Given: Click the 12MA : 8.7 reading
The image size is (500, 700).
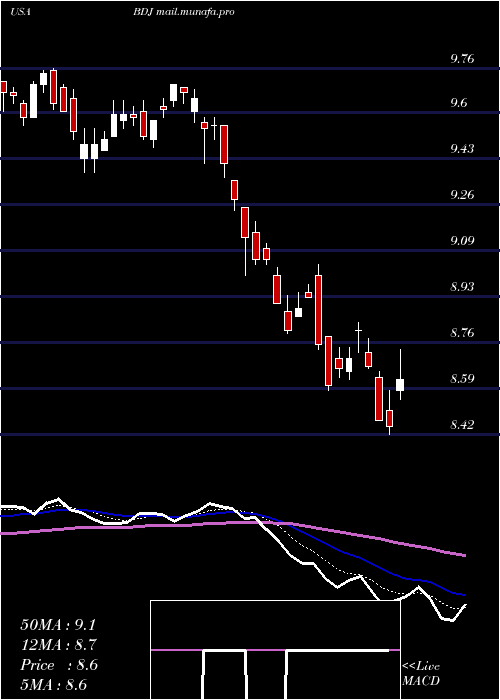Looking at the screenshot, I should click(58, 645).
